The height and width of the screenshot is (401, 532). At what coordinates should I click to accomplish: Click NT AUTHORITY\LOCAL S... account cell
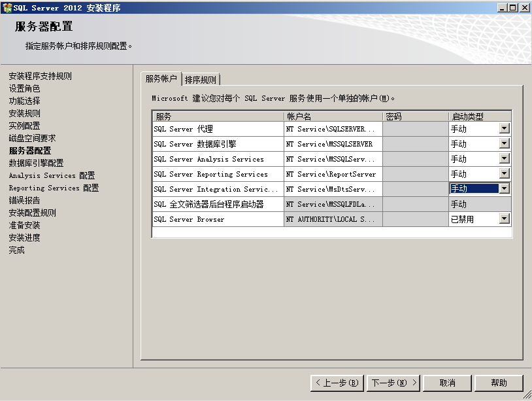(x=333, y=219)
